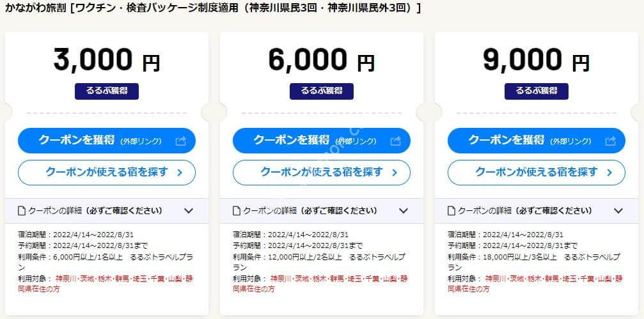
Task: Click document icon in 3,000円 coupon details header
Action: 22,211
